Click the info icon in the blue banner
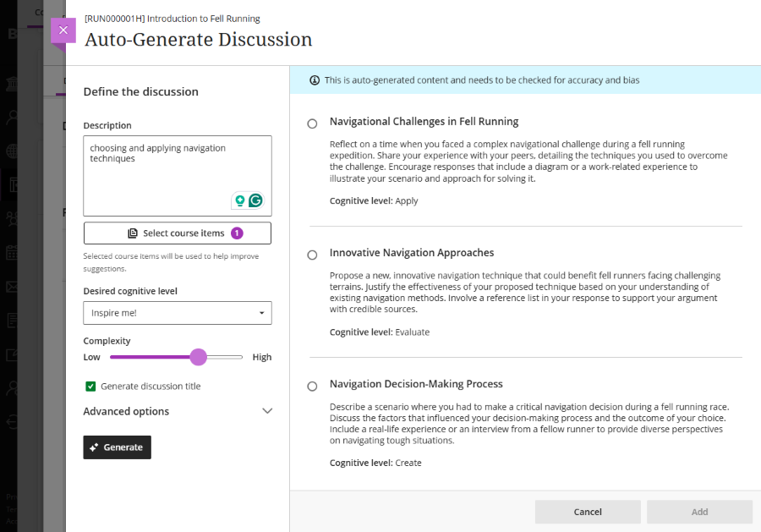 315,80
